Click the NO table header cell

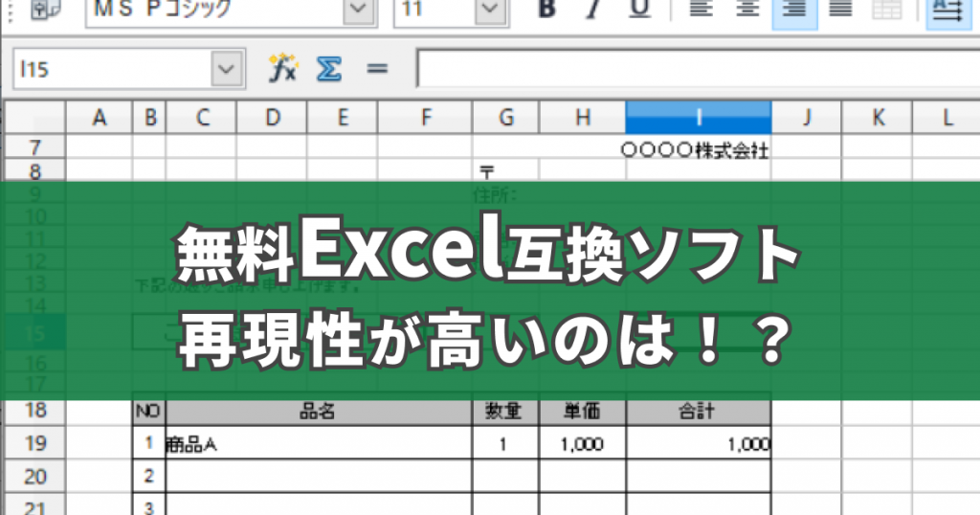click(x=148, y=412)
